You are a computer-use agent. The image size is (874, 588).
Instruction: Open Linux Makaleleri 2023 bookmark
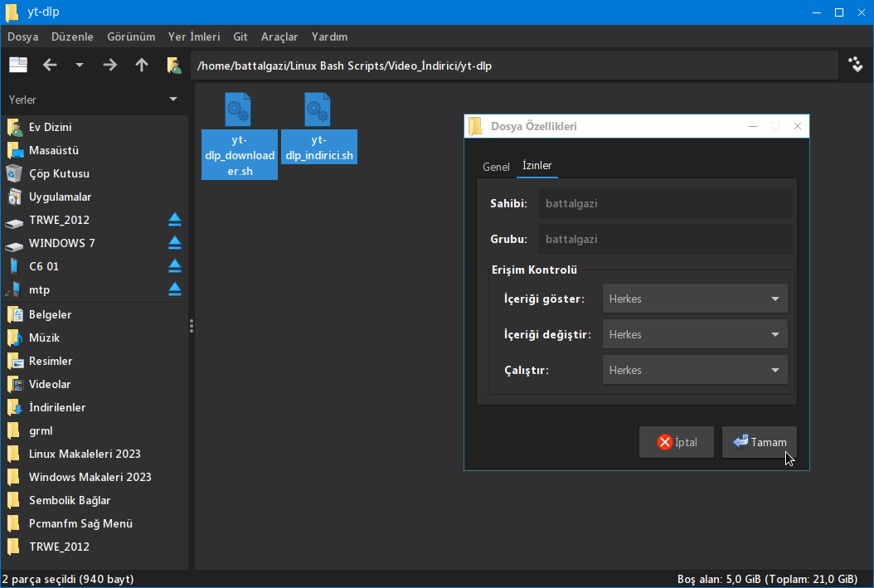click(95, 454)
